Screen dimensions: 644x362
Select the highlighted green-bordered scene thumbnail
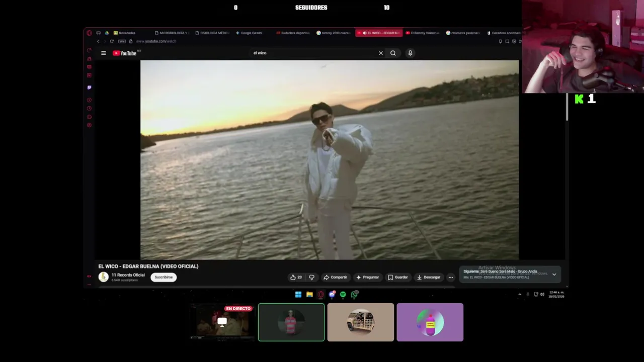(x=291, y=322)
